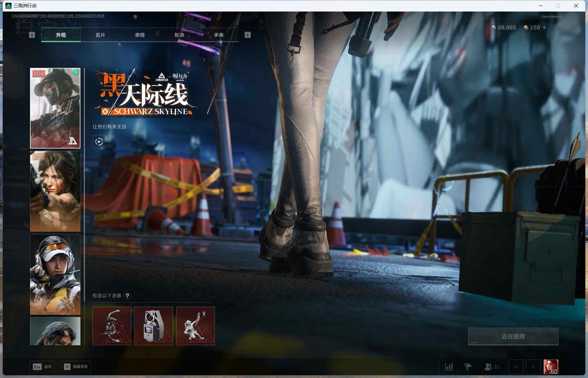Screen dimensions: 588x378
Task: Open the player avatar level 60
Action: 551,367
